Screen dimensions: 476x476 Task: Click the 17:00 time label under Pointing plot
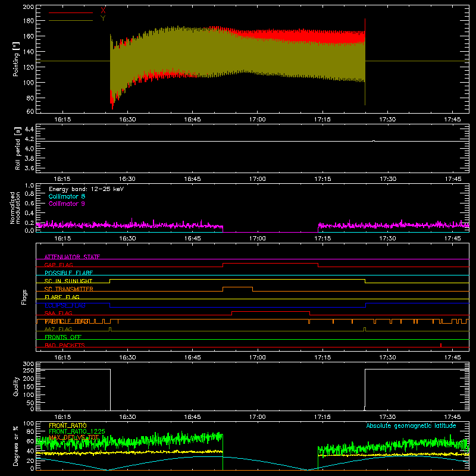coord(258,120)
